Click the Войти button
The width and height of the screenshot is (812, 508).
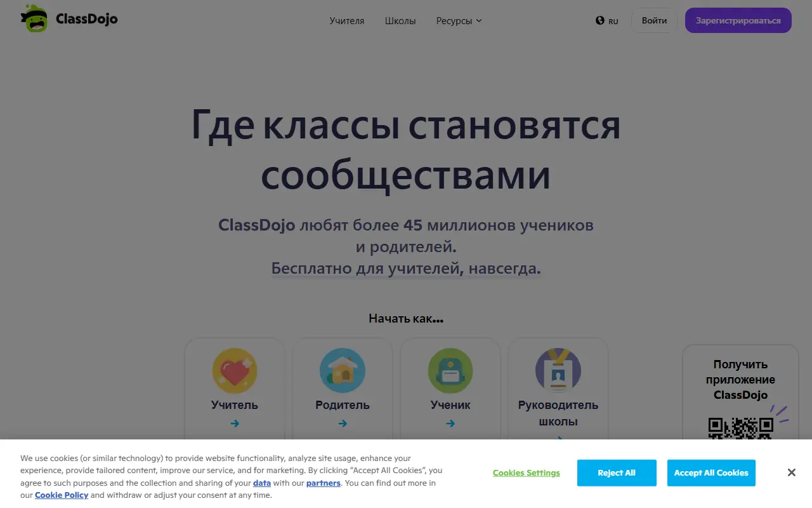pyautogui.click(x=654, y=20)
